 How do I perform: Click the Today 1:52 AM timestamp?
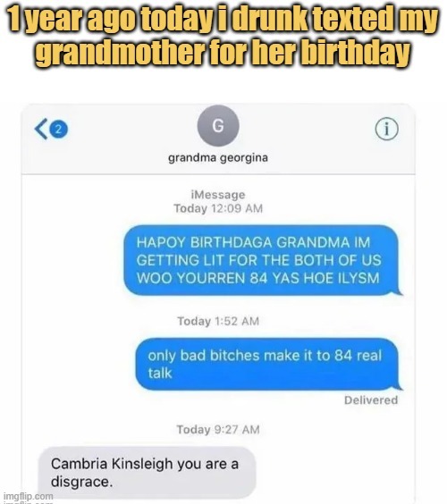(x=218, y=321)
